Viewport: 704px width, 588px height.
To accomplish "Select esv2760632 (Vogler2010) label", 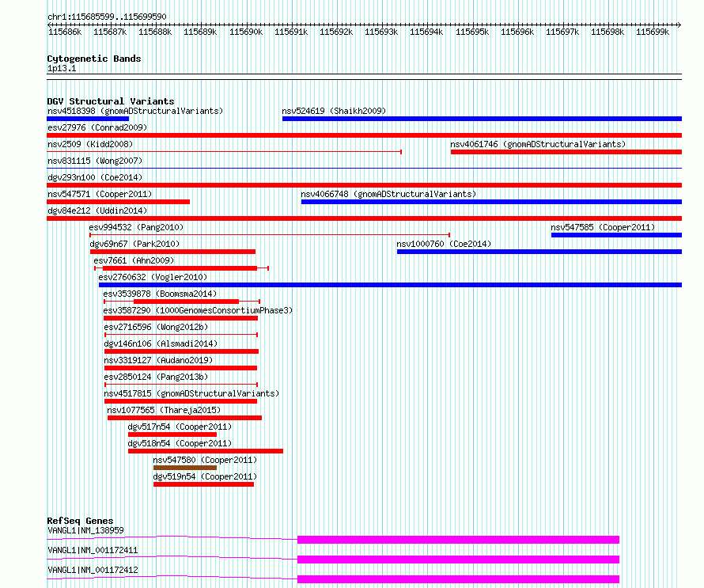I will (x=153, y=277).
